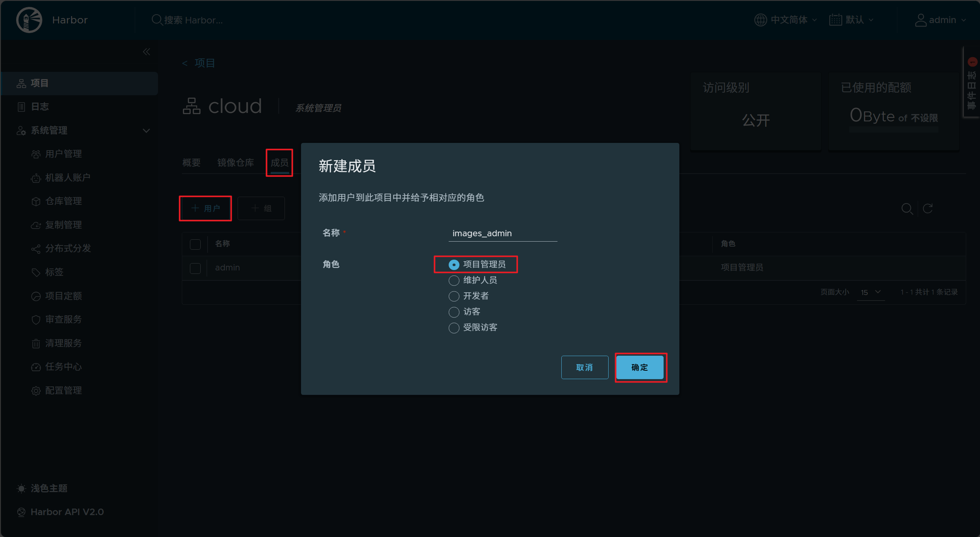Open the member list search
Image resolution: width=980 pixels, height=537 pixels.
[907, 209]
